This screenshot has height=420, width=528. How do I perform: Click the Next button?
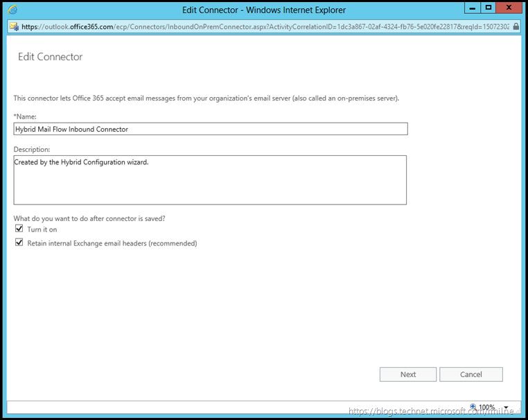(x=408, y=374)
